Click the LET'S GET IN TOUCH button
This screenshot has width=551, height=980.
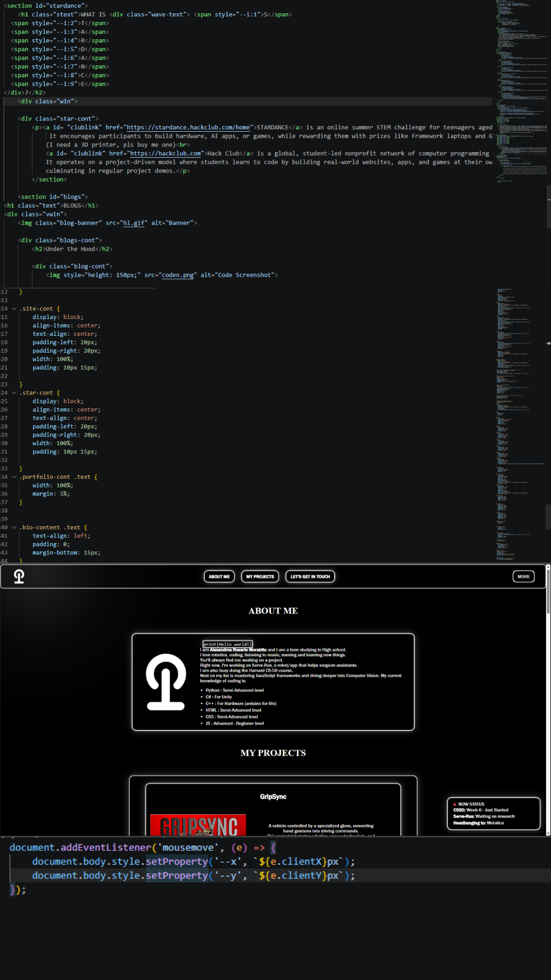pyautogui.click(x=310, y=576)
